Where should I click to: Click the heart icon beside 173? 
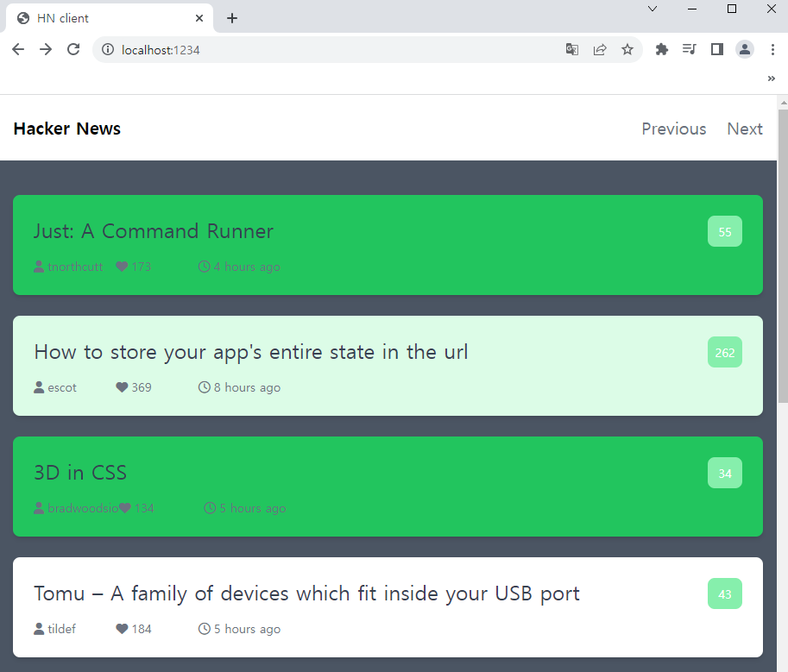[122, 267]
